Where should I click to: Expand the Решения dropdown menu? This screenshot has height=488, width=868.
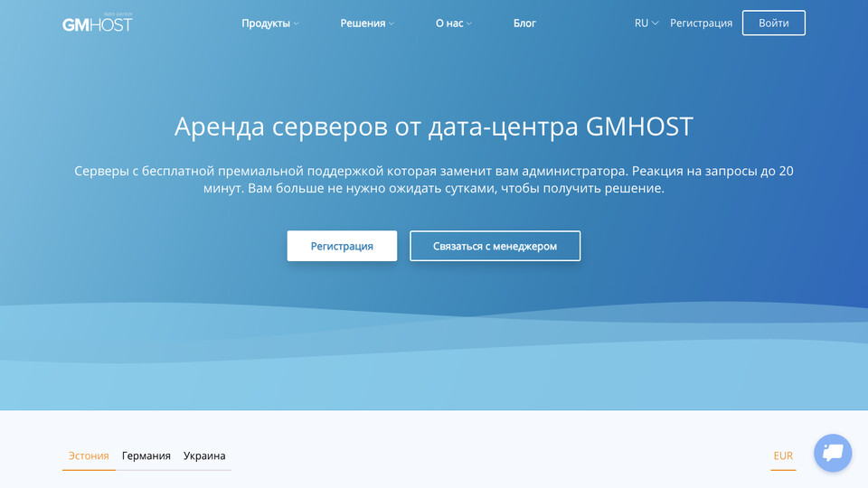(367, 23)
